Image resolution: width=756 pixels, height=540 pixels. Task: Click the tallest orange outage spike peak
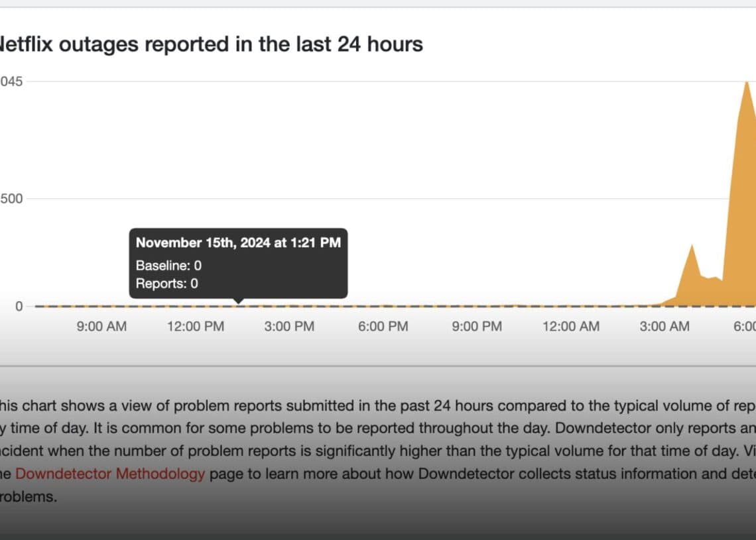(747, 84)
